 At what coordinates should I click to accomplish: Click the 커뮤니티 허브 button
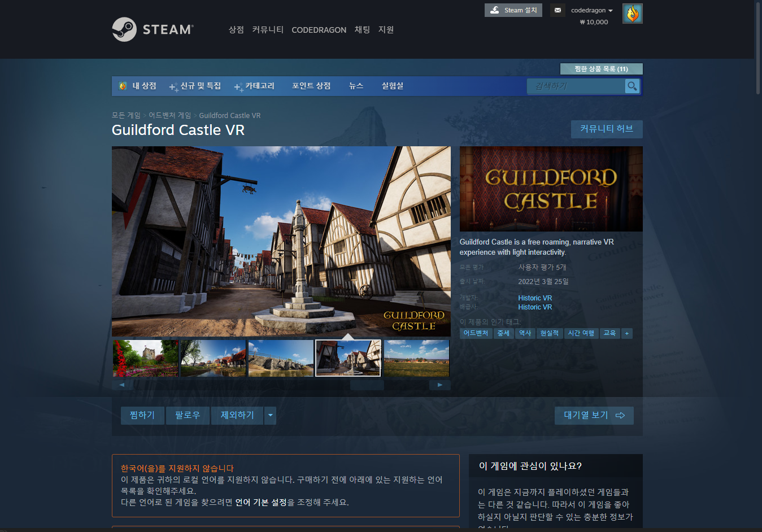(607, 129)
